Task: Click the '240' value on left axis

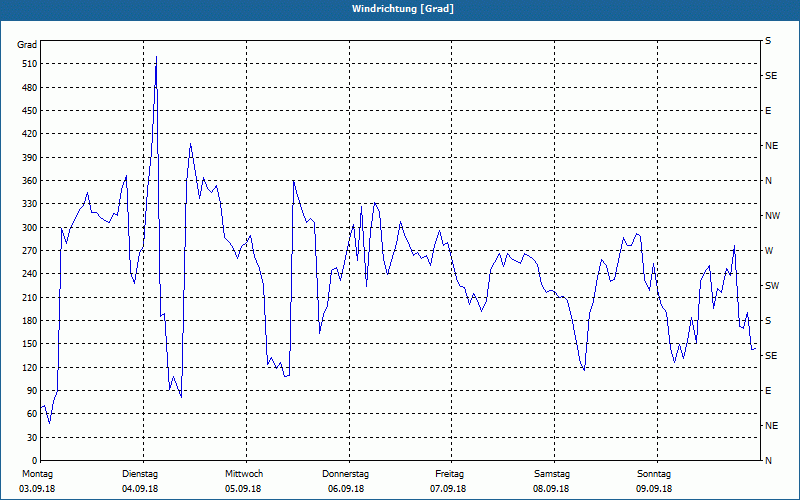Action: click(30, 274)
